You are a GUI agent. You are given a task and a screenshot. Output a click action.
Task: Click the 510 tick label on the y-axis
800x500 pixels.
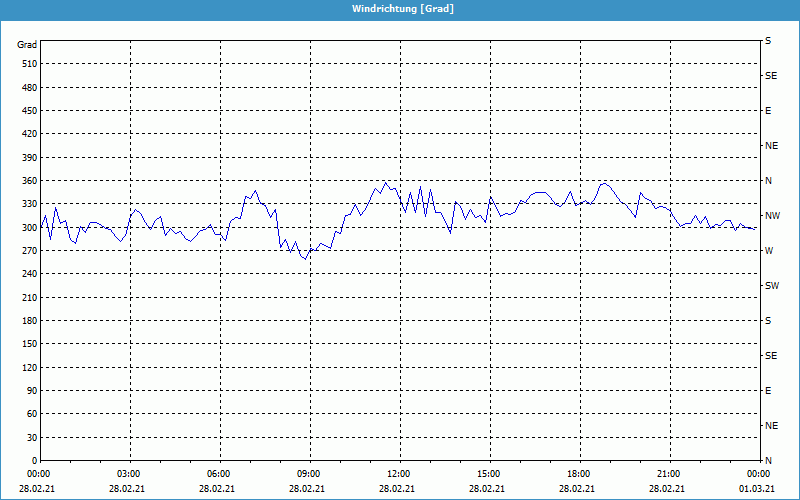(27, 64)
